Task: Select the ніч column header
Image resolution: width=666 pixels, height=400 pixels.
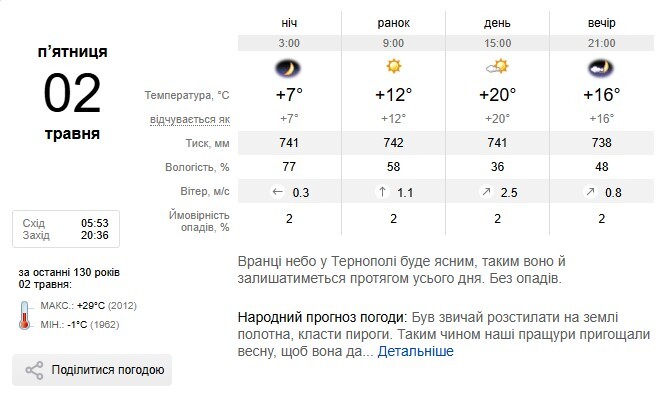Action: tap(289, 22)
